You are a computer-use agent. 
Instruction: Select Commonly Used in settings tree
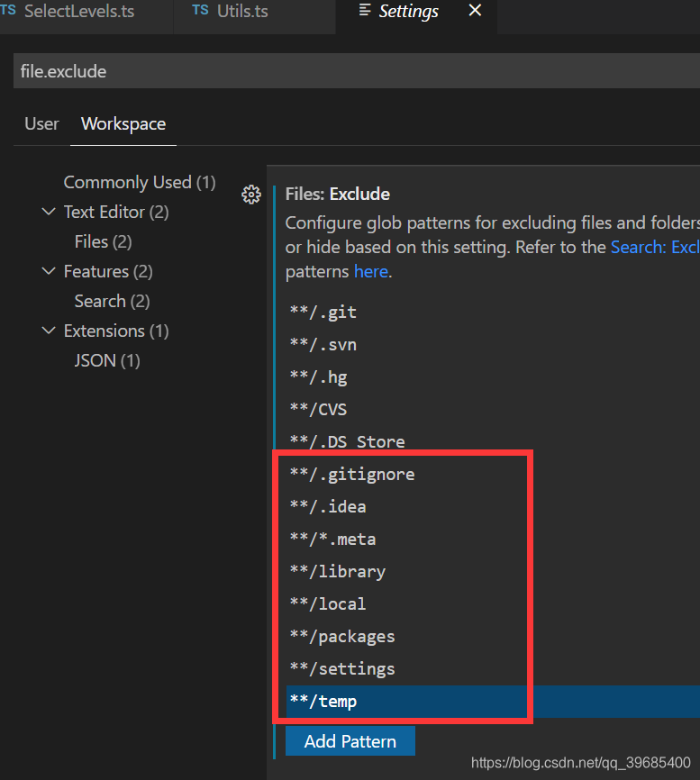pyautogui.click(x=139, y=182)
